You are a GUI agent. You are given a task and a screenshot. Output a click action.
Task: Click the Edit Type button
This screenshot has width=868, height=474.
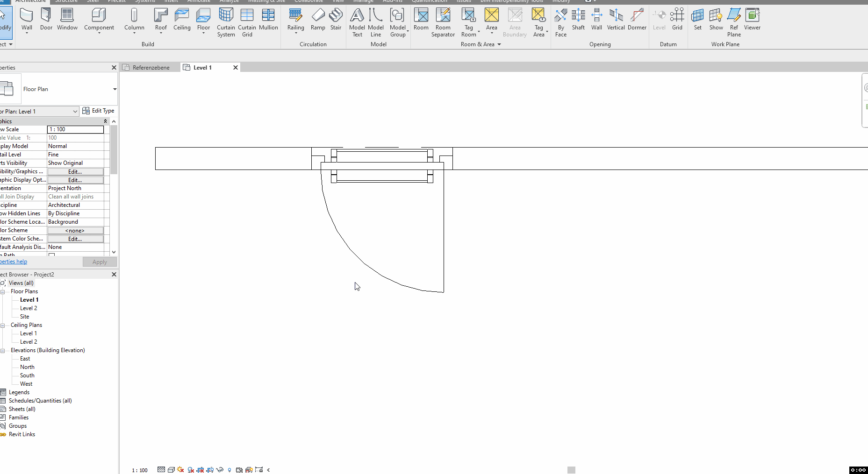click(99, 111)
